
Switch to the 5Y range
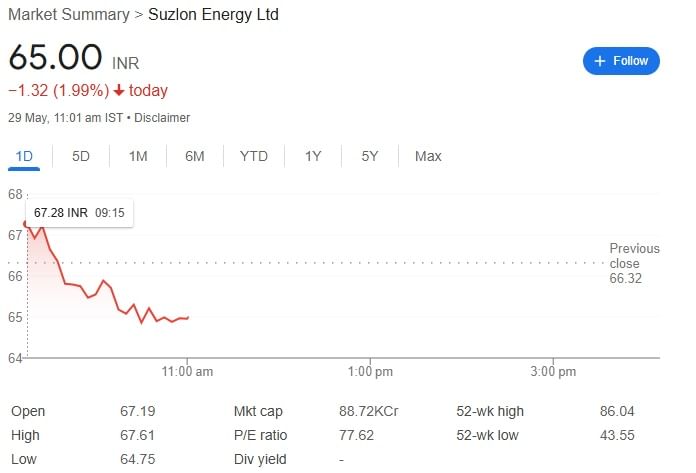point(370,156)
